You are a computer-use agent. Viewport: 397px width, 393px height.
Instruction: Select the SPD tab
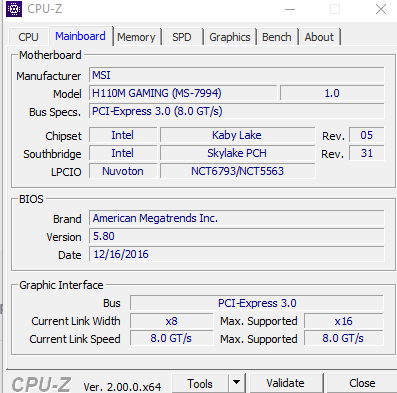click(x=182, y=37)
